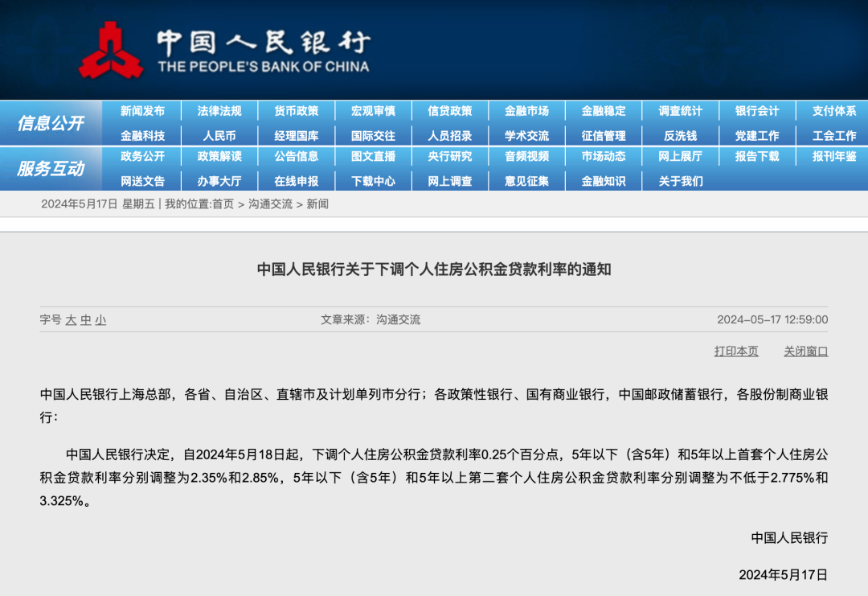Click the 信息公开 section header
Image resolution: width=868 pixels, height=596 pixels.
[51, 123]
